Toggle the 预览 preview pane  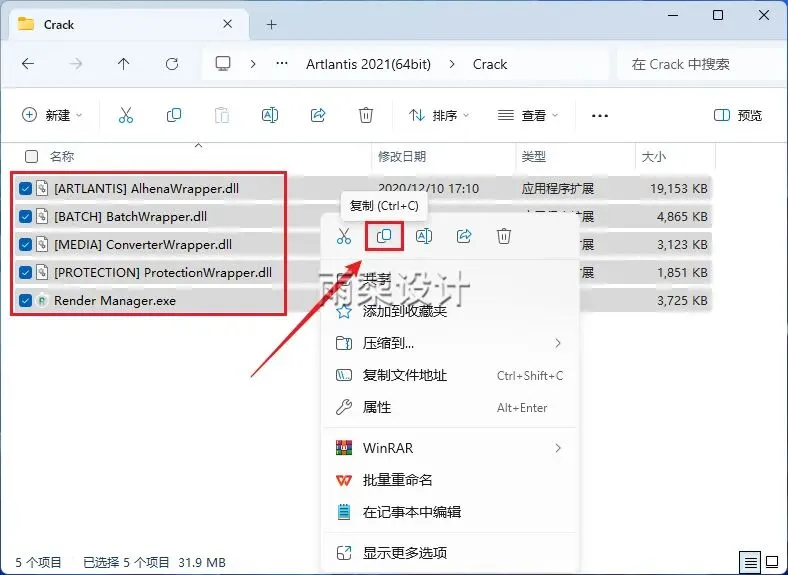click(x=738, y=116)
